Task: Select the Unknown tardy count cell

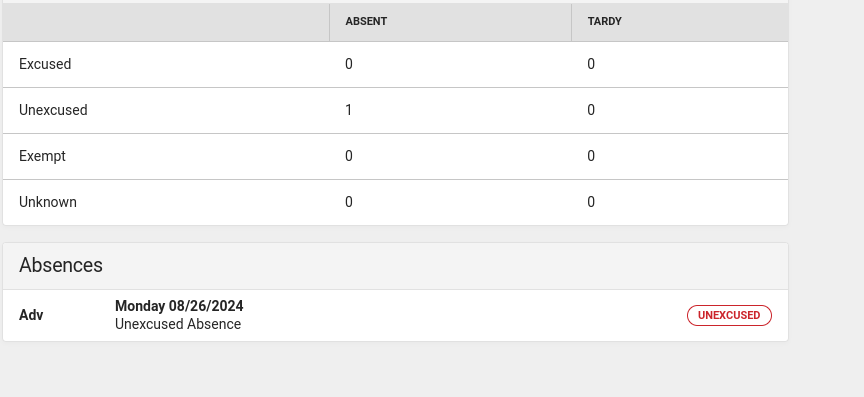Action: coord(680,202)
